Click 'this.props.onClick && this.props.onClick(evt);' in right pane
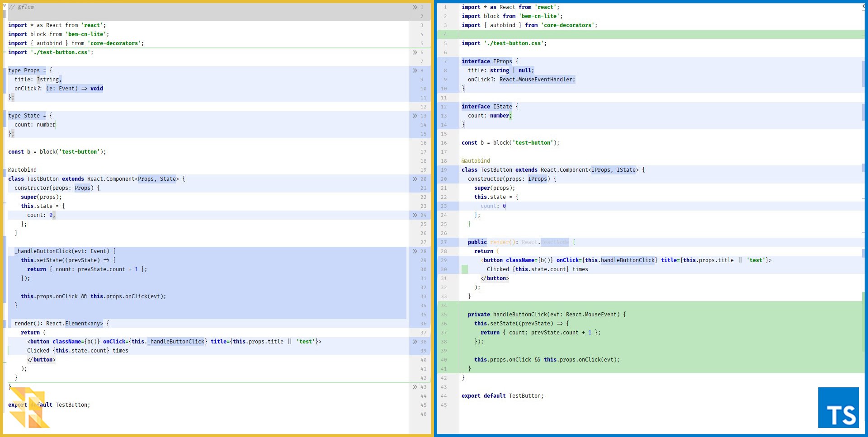The width and height of the screenshot is (868, 437). coord(547,360)
